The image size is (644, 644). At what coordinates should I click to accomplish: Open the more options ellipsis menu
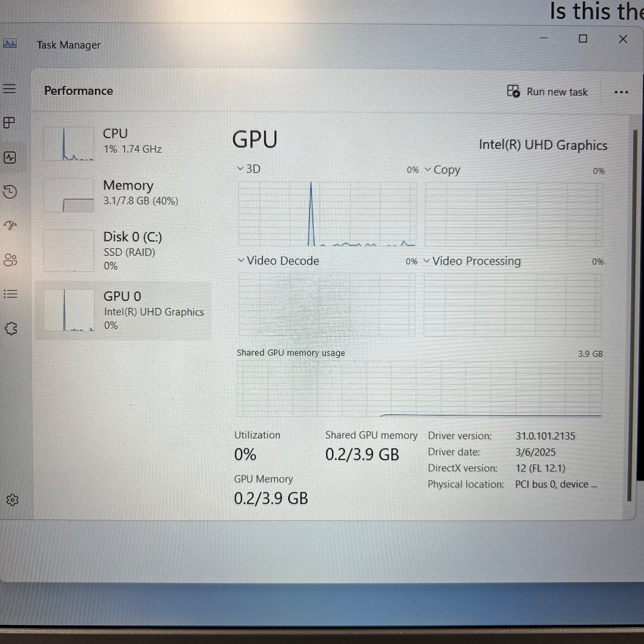pos(621,91)
